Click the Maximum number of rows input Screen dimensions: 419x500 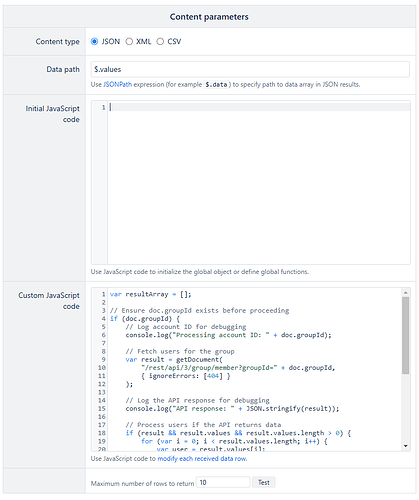tap(223, 482)
